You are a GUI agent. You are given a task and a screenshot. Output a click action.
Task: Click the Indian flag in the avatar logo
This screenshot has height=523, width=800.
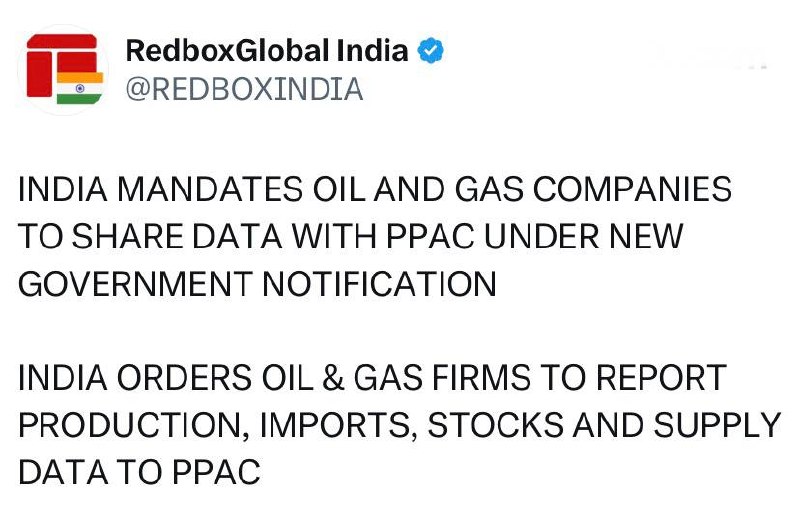[x=80, y=88]
